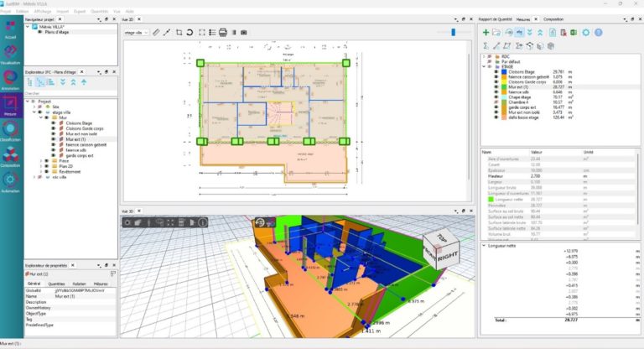The height and width of the screenshot is (349, 644).
Task: Expand the Pièce folder in IFC tree
Action: (40, 161)
